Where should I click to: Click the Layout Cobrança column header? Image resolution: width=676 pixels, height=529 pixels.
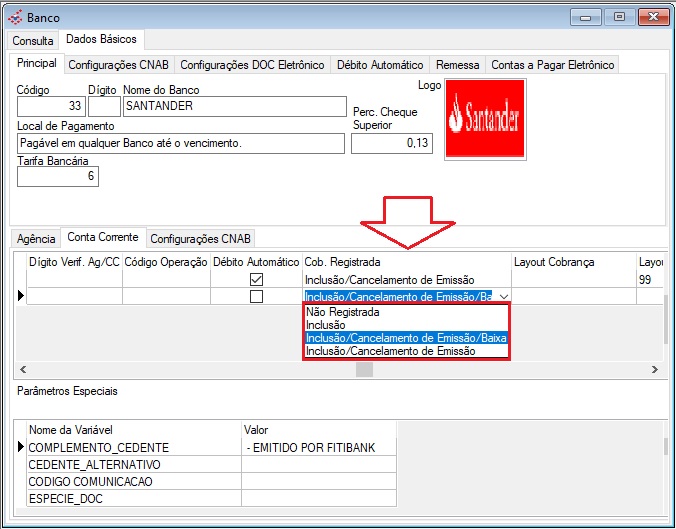pos(555,262)
